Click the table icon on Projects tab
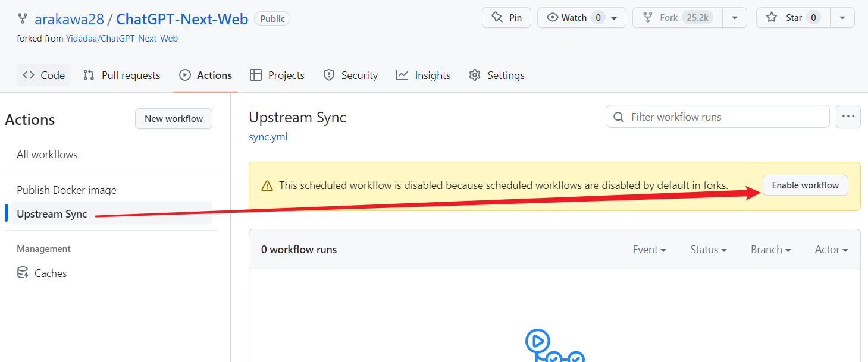 coord(256,75)
